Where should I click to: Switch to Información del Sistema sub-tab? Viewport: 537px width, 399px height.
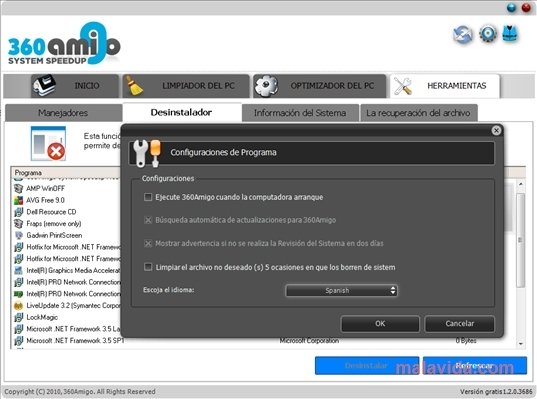pos(300,113)
